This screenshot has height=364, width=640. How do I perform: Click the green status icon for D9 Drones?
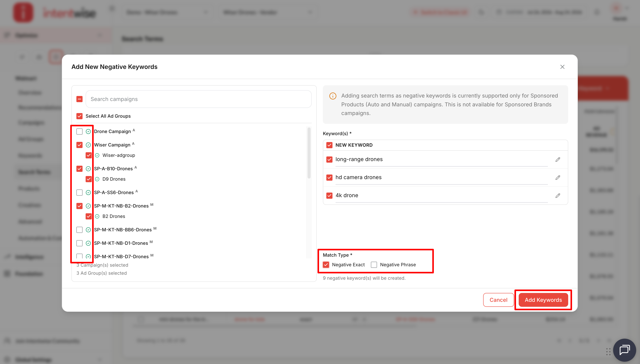97,179
